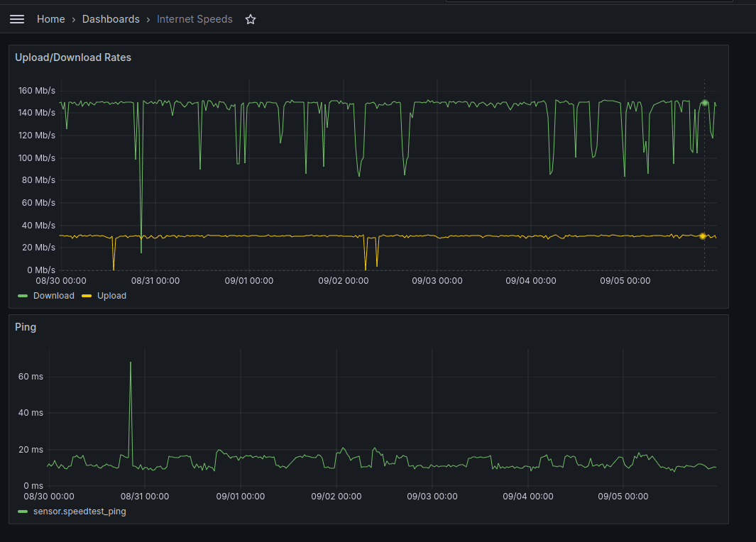Navigate to Home via the breadcrumb

[50, 19]
